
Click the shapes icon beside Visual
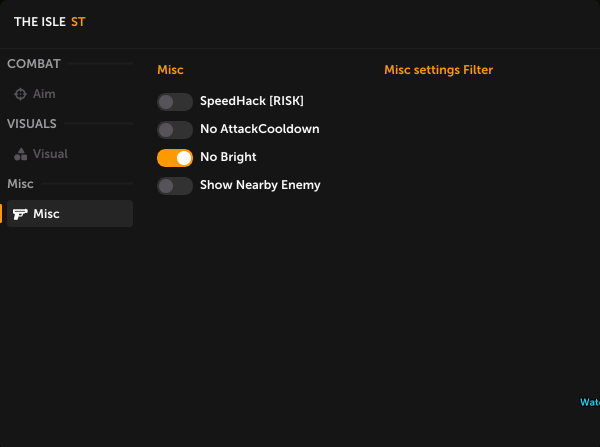coord(21,154)
